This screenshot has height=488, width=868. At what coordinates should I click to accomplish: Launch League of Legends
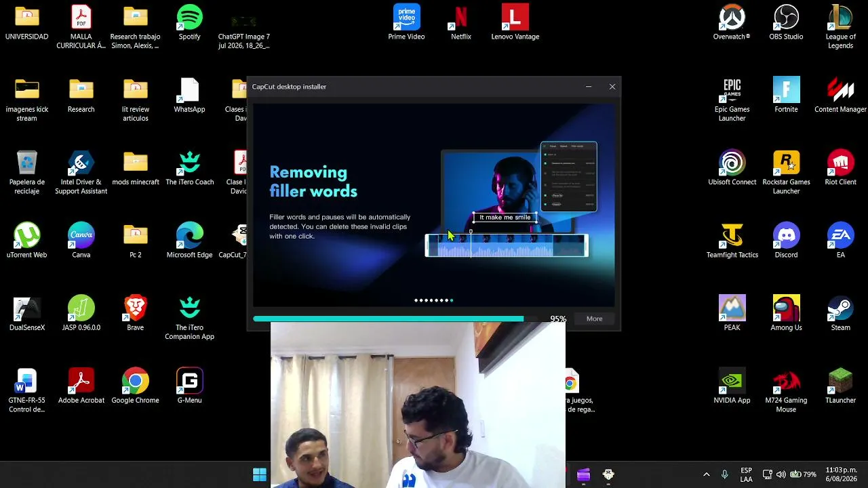tap(841, 27)
